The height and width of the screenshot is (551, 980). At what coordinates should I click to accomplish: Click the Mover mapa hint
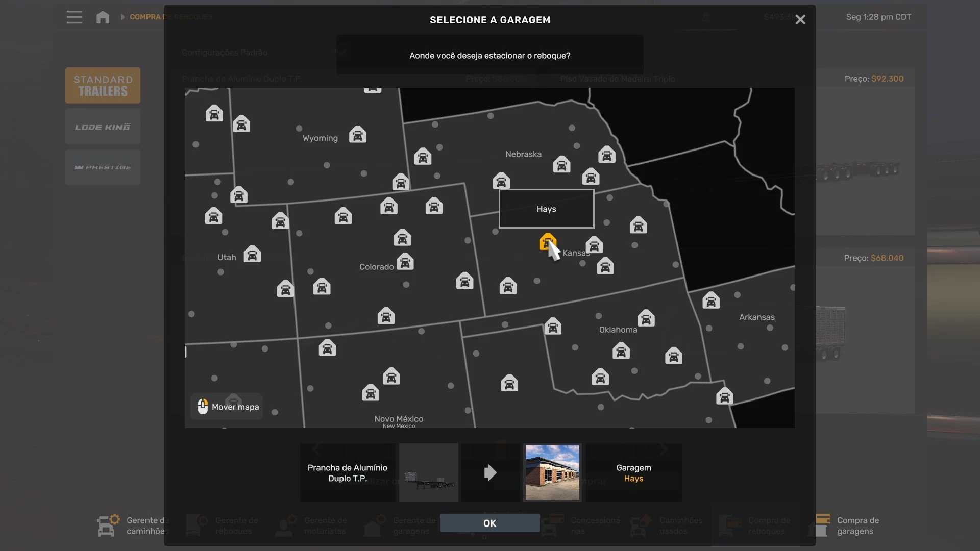coord(227,407)
